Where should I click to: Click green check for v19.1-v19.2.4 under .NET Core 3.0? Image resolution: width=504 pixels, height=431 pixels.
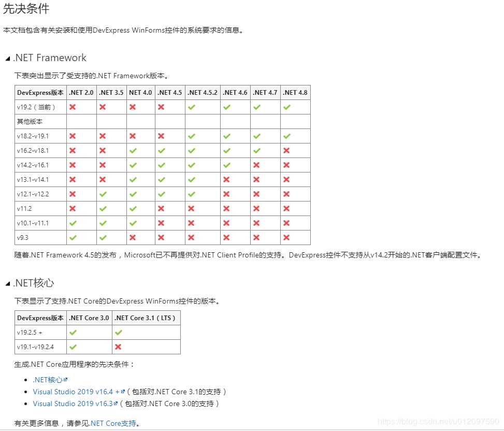(73, 347)
